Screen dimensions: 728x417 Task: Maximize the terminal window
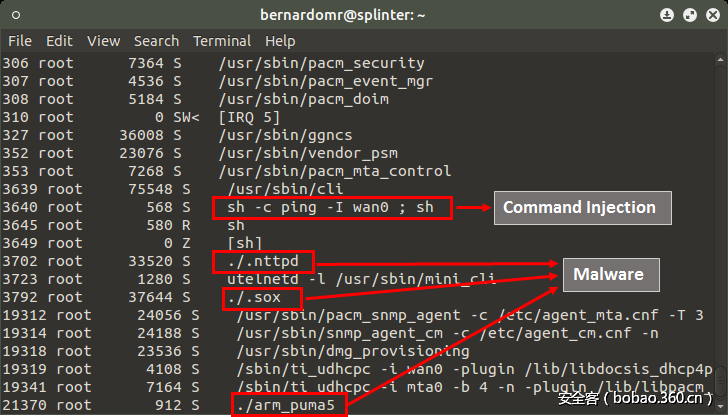coord(690,15)
